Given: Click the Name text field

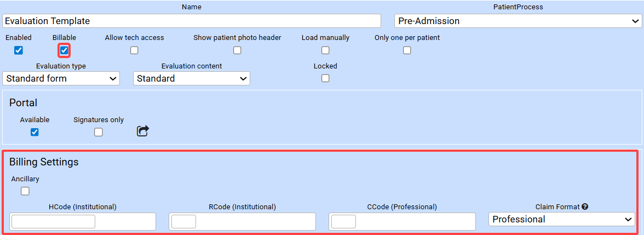Looking at the screenshot, I should click(192, 21).
